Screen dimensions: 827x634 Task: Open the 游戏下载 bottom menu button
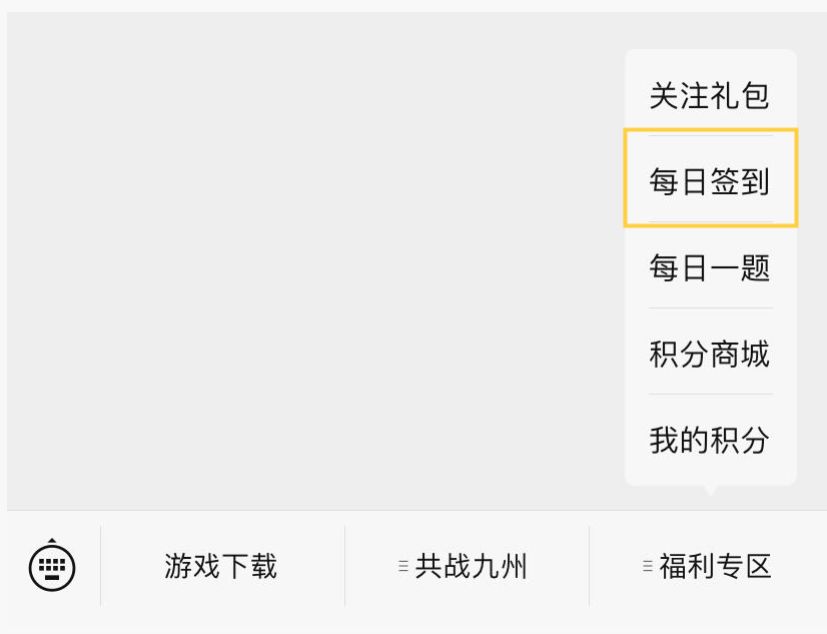click(x=222, y=566)
